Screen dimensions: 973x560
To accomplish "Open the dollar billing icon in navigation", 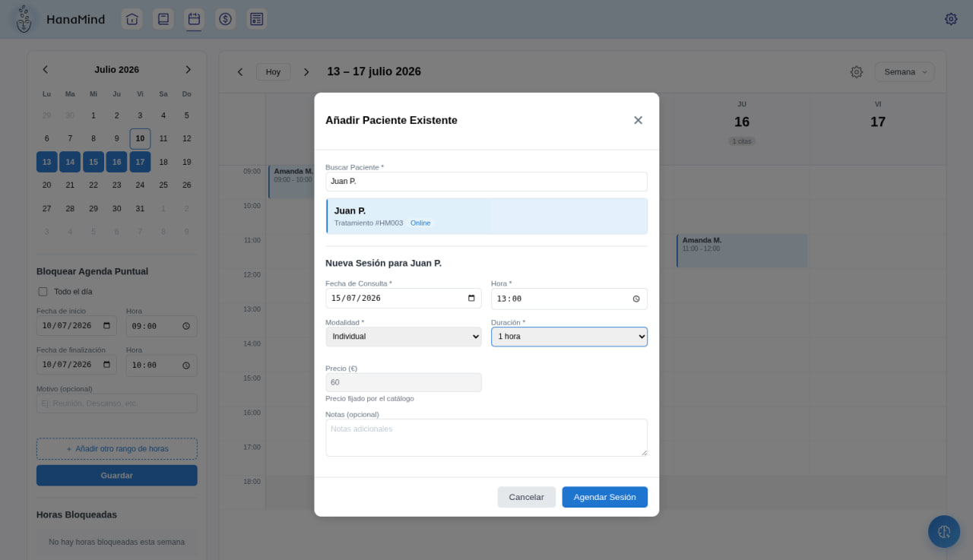I will (225, 19).
